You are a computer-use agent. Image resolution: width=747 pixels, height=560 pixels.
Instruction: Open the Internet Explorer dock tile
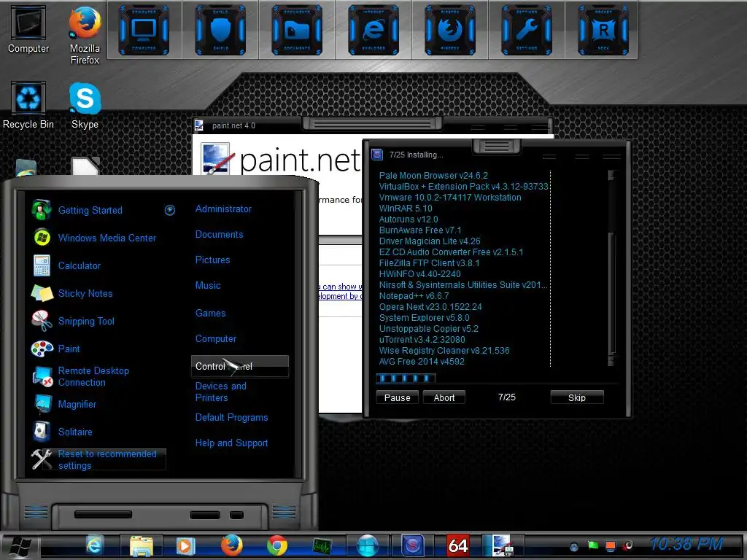coord(373,30)
